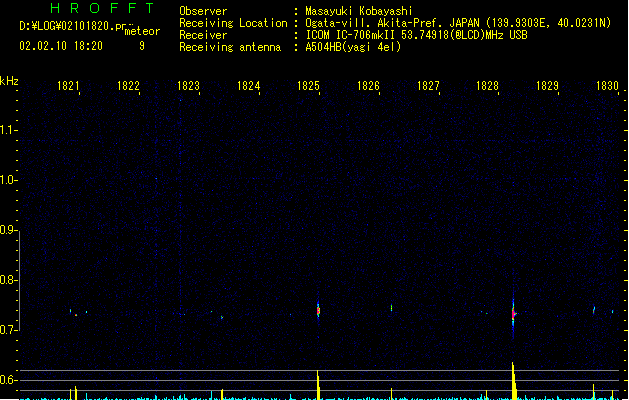Click the strong meteor echo at 1825
This screenshot has height=400, width=629.
click(x=319, y=310)
